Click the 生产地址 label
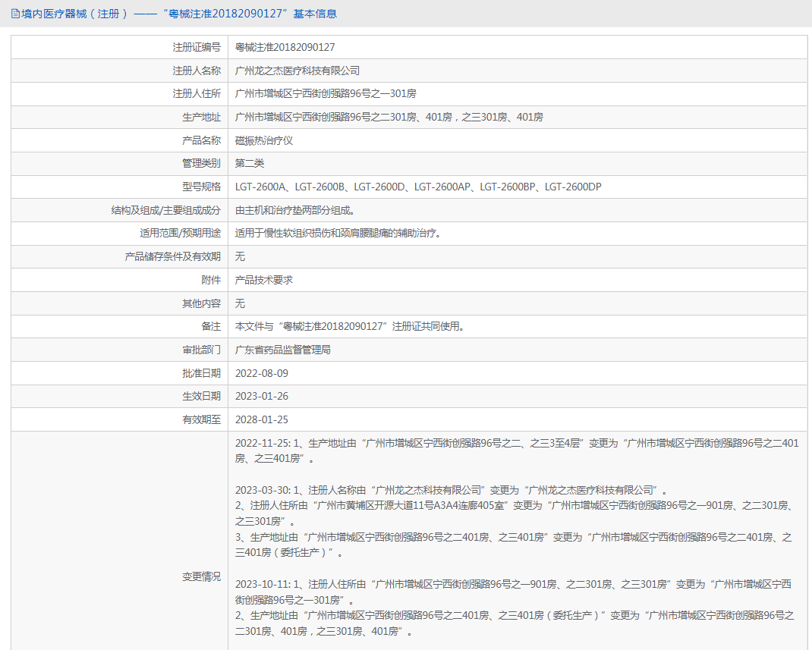The image size is (812, 650). (201, 117)
